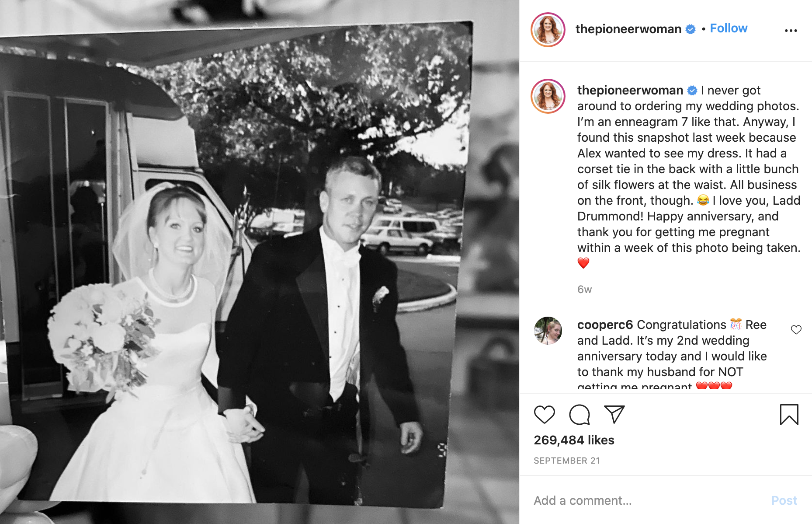The image size is (812, 524).
Task: Open thepioneerwoman avatar beside the caption
Action: [548, 96]
